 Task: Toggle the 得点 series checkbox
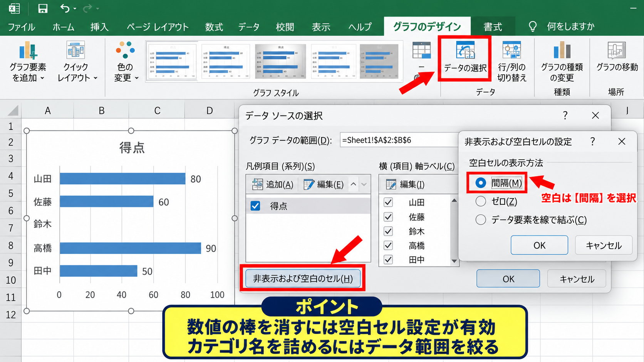pos(255,206)
